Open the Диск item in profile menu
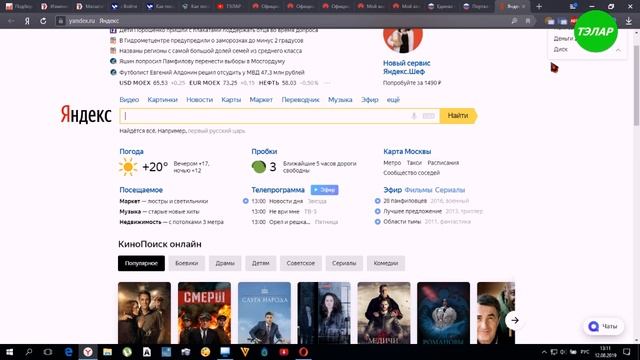 click(560, 49)
